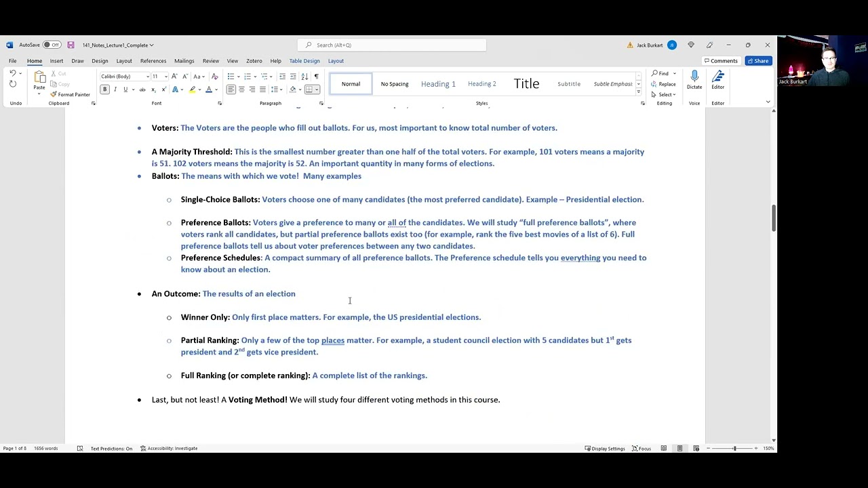Apply text highlight color
The width and height of the screenshot is (868, 488).
(x=192, y=89)
